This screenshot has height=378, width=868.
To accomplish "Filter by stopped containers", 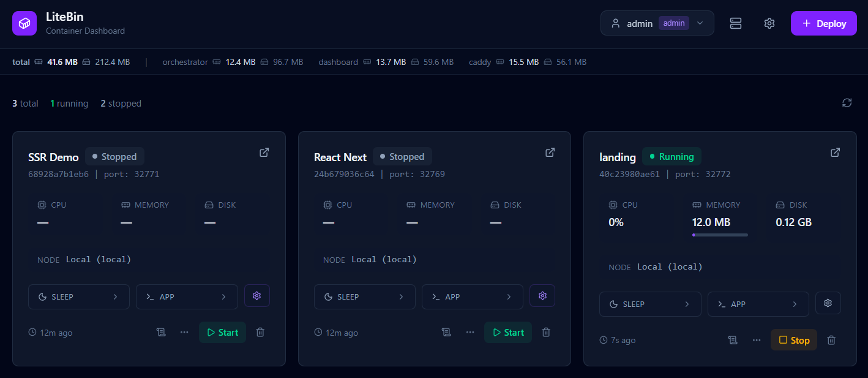I will tap(121, 103).
